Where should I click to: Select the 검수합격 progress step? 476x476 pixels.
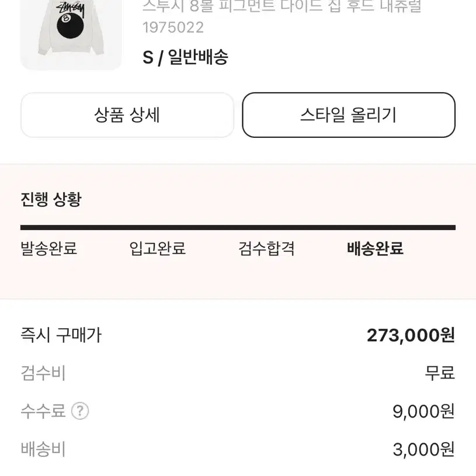click(266, 248)
